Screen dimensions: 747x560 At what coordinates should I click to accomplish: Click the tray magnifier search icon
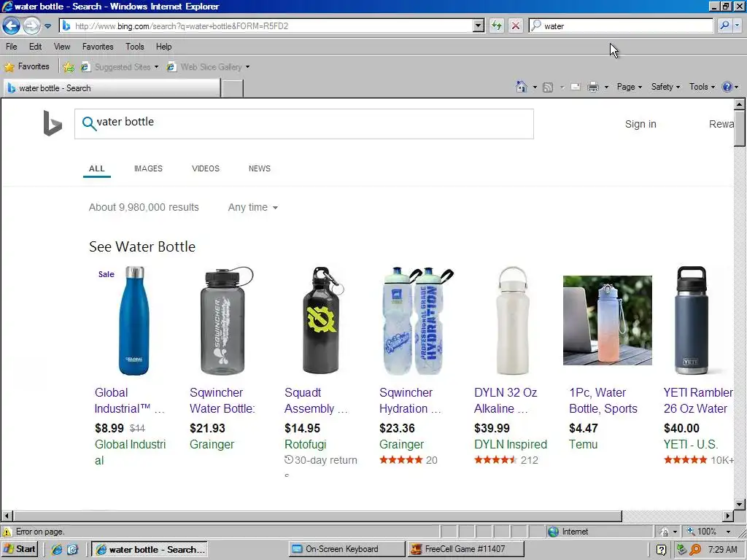(695, 550)
